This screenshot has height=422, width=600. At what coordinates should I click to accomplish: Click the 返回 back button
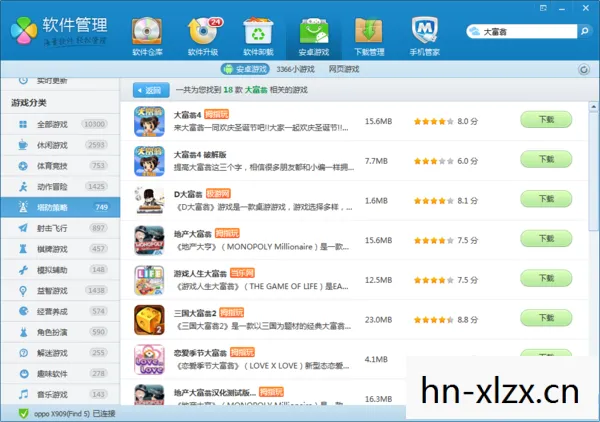152,90
